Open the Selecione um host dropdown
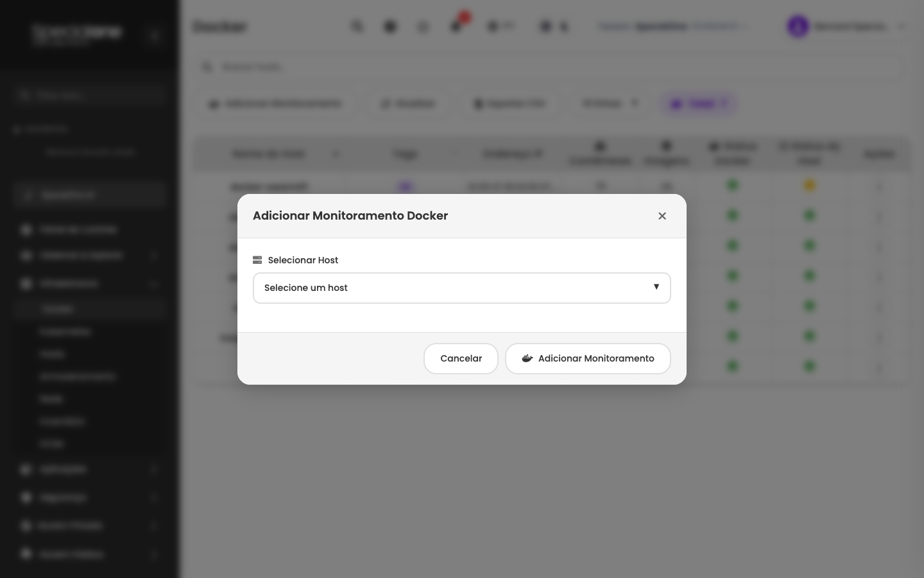The width and height of the screenshot is (924, 578). click(x=462, y=288)
